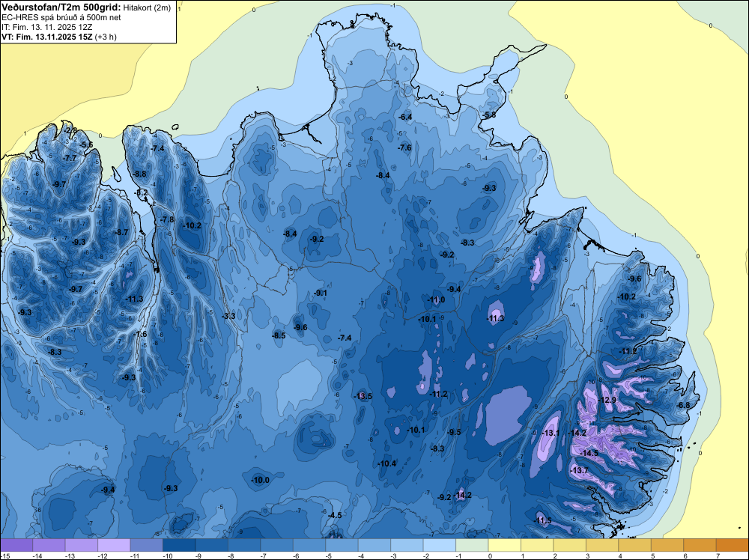Click the -13.5 temperature value
Image resolution: width=749 pixels, height=560 pixels.
pos(363,396)
